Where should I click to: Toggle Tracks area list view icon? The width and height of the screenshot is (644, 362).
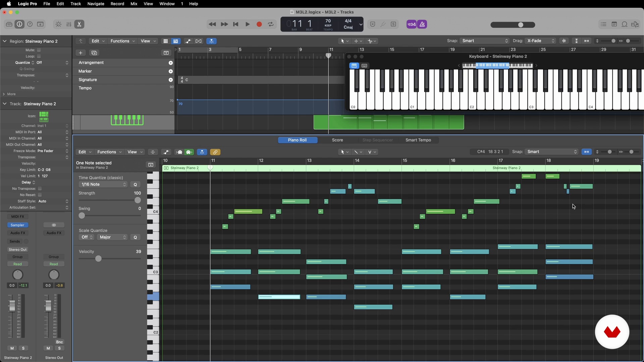175,41
